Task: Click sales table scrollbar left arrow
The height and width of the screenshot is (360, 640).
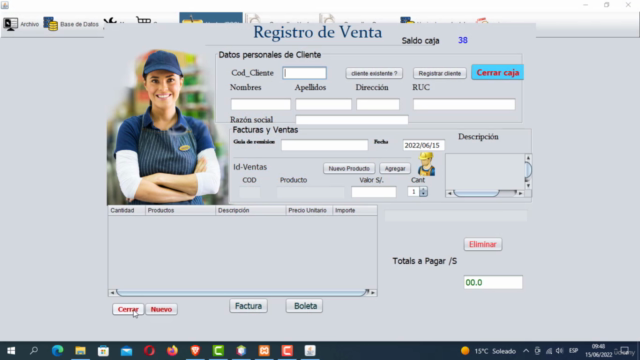Action: click(112, 293)
